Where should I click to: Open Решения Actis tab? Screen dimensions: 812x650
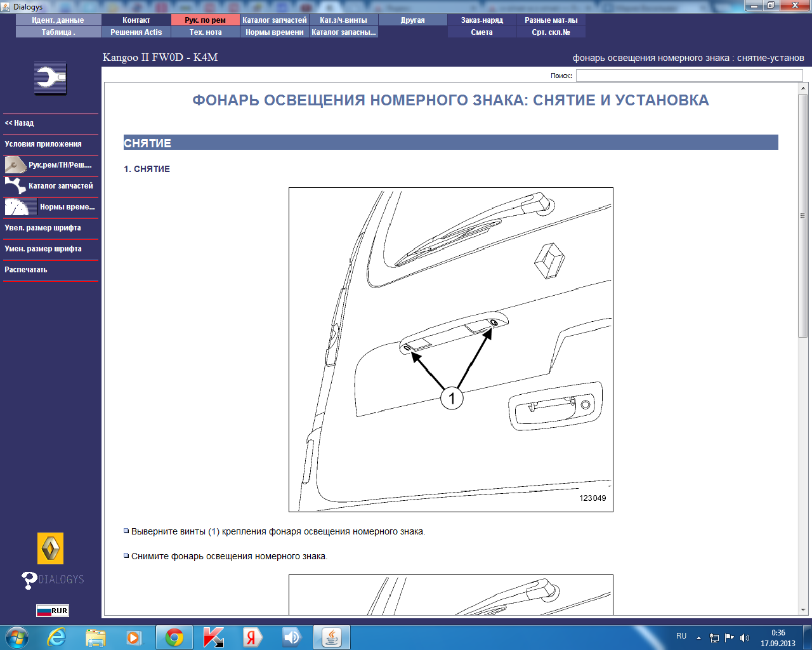[x=136, y=32]
